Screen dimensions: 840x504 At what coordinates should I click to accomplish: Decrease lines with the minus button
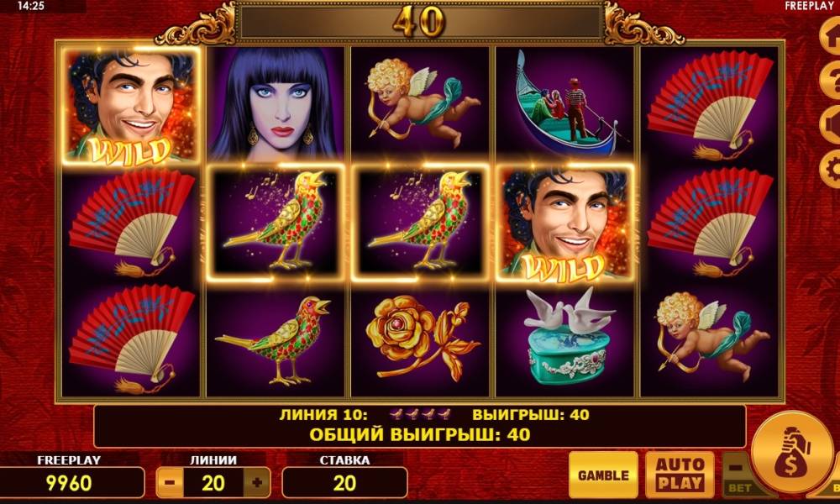coord(170,482)
